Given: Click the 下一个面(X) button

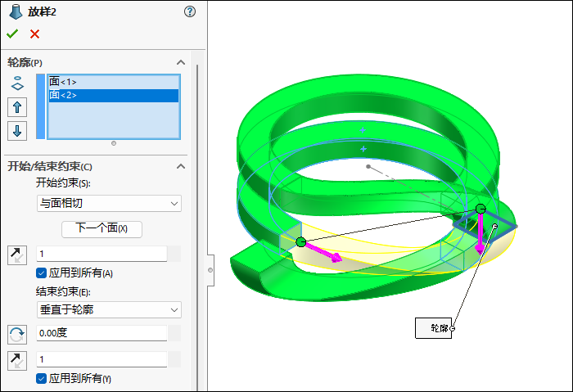Looking at the screenshot, I should click(x=102, y=229).
